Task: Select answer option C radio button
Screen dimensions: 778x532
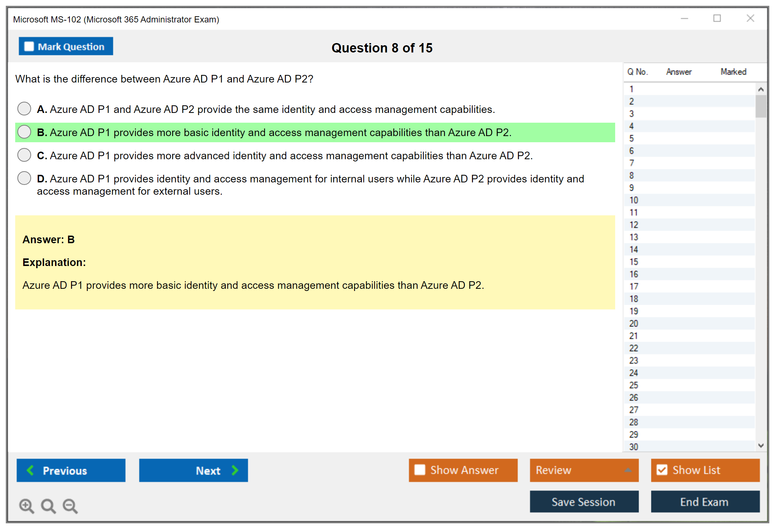Action: tap(24, 155)
